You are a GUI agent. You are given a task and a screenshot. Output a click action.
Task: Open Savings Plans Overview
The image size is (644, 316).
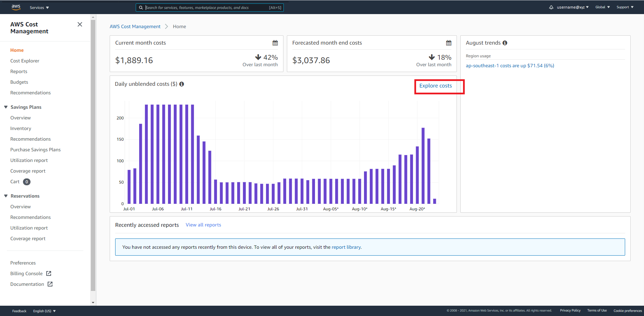[x=21, y=118]
